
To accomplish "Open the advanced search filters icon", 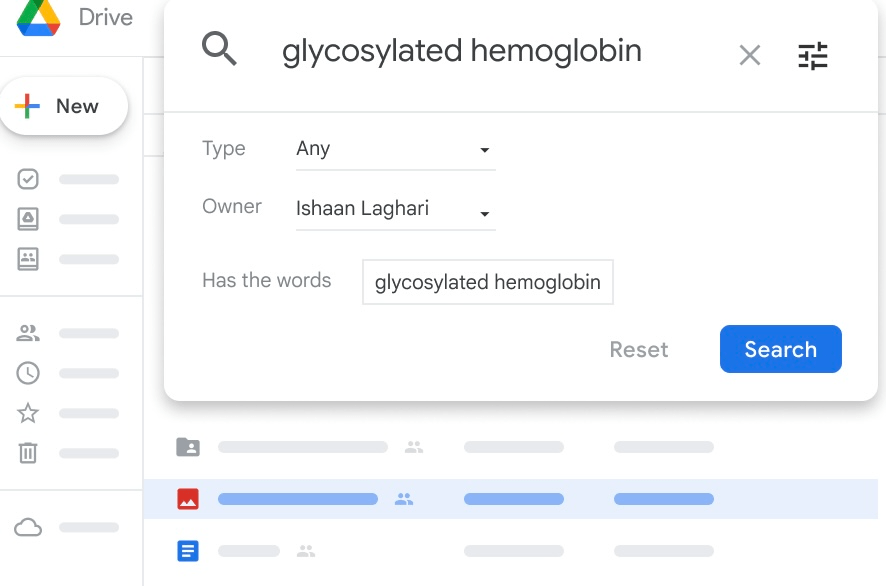I will (813, 55).
